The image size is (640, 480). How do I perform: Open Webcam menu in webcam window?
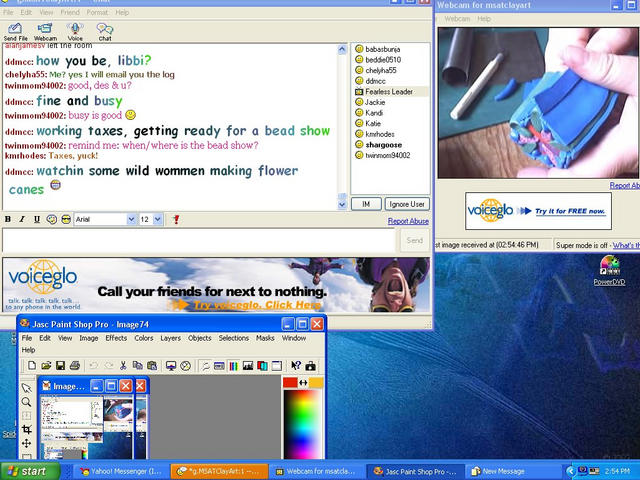pyautogui.click(x=457, y=19)
